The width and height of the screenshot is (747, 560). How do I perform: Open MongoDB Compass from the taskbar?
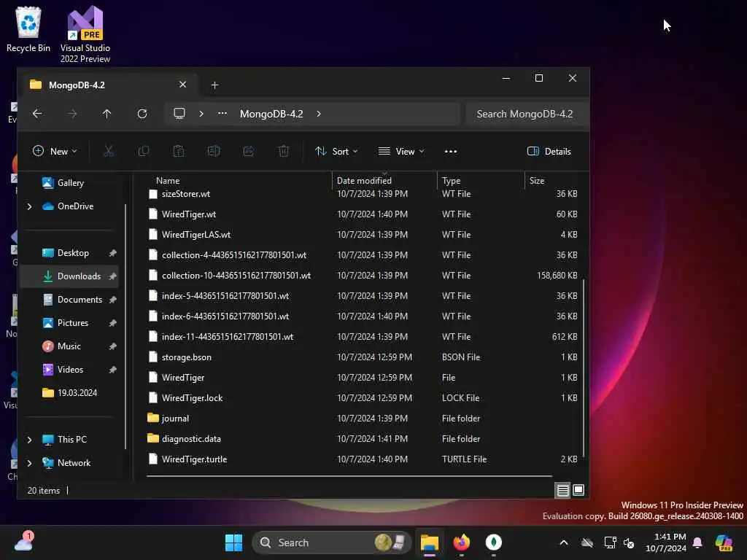pyautogui.click(x=494, y=542)
